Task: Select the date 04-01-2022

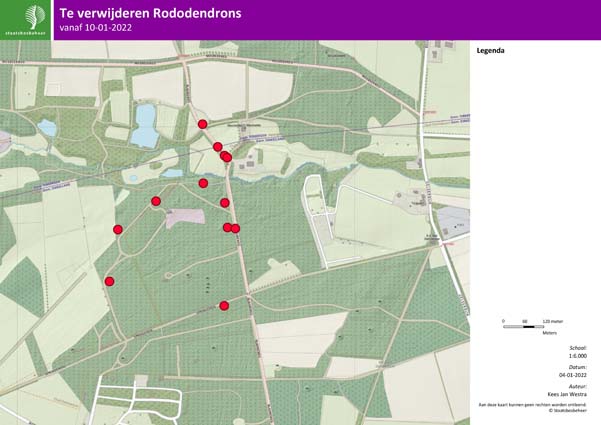Action: (572, 375)
